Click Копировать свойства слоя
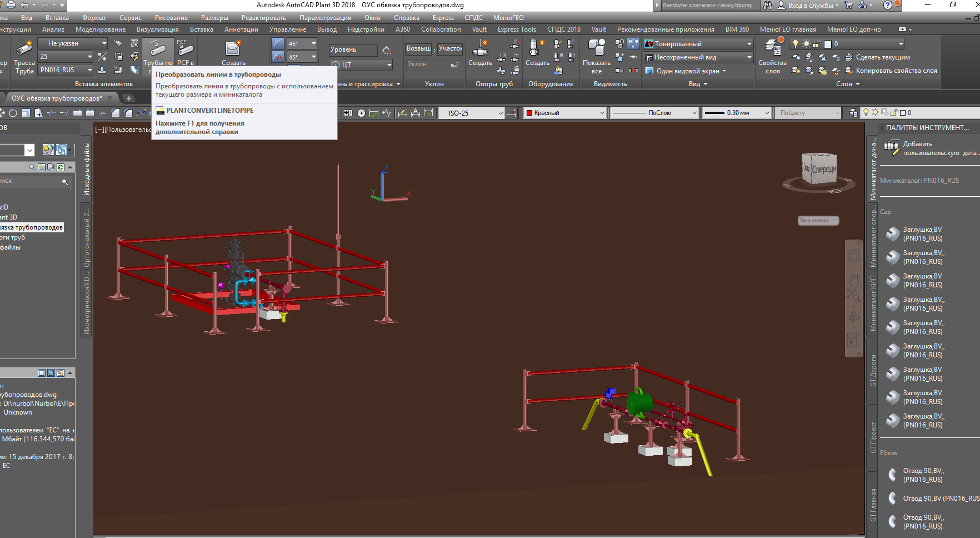Image resolution: width=980 pixels, height=538 pixels. point(891,71)
